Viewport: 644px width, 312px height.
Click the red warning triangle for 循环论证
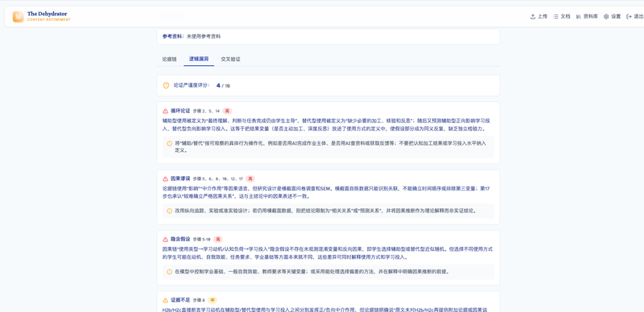pos(166,111)
